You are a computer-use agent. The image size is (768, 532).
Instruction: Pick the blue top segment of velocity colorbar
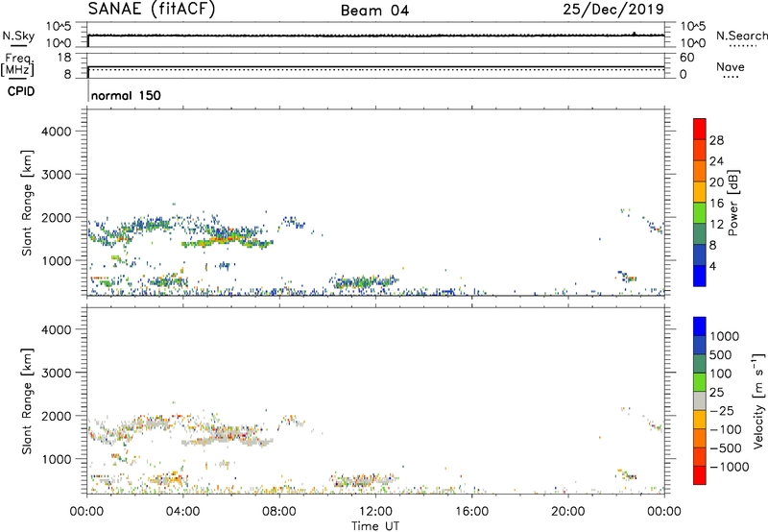(700, 326)
